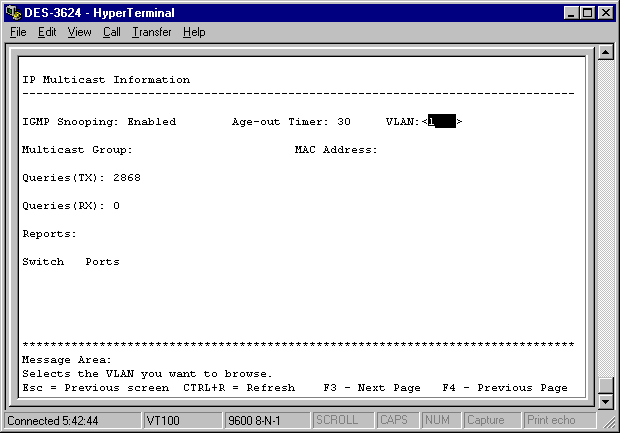620x433 pixels.
Task: Click the Print echo status indicator
Action: coord(555,420)
